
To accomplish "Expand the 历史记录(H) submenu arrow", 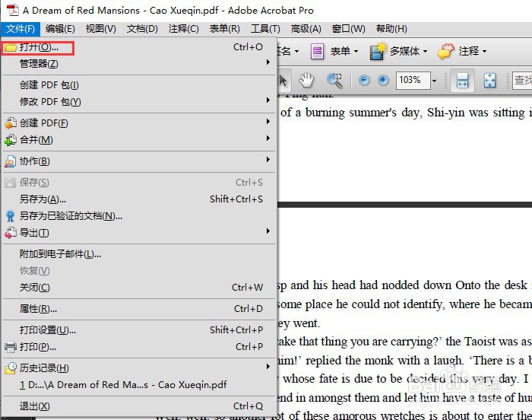I will 268,366.
